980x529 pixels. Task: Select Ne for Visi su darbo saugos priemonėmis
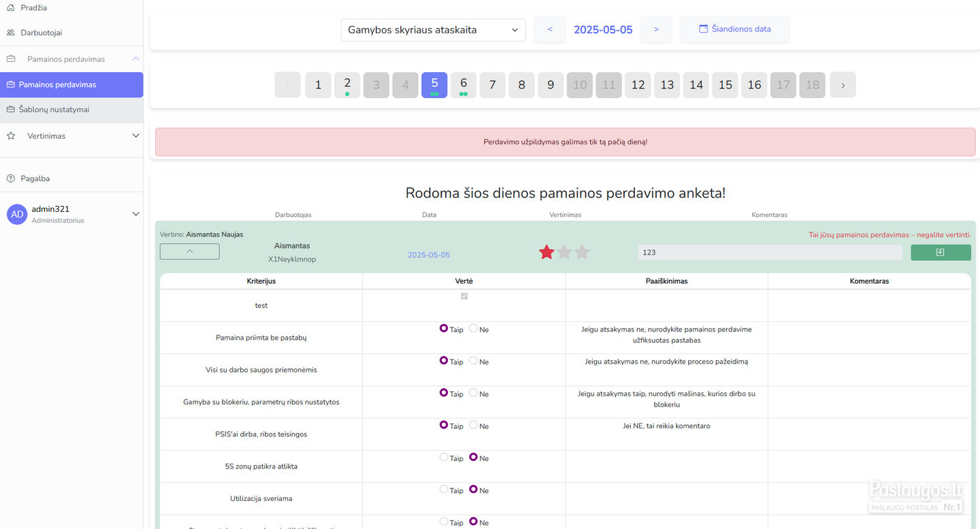pos(474,360)
